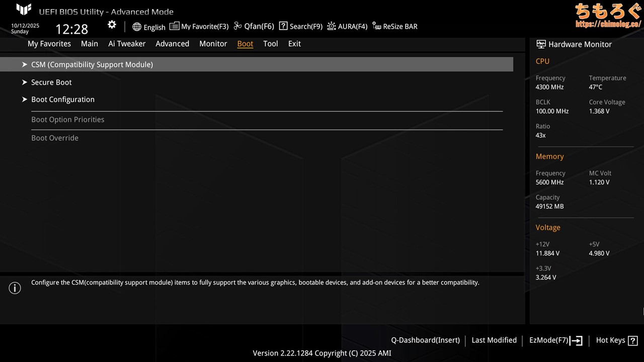Click the Hot Keys question icon
Viewport: 644px width, 362px height.
click(632, 340)
